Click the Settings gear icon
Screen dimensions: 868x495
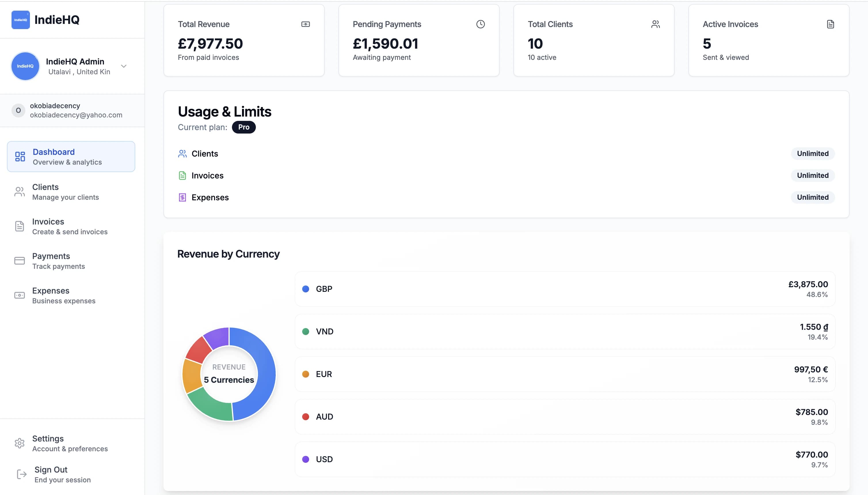click(x=20, y=443)
